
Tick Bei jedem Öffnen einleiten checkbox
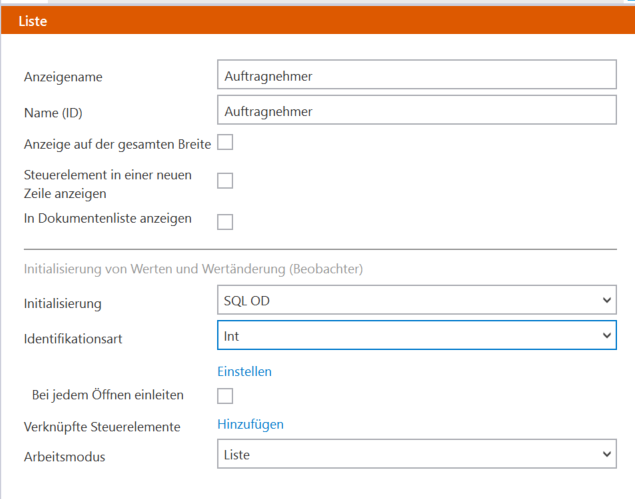[225, 396]
